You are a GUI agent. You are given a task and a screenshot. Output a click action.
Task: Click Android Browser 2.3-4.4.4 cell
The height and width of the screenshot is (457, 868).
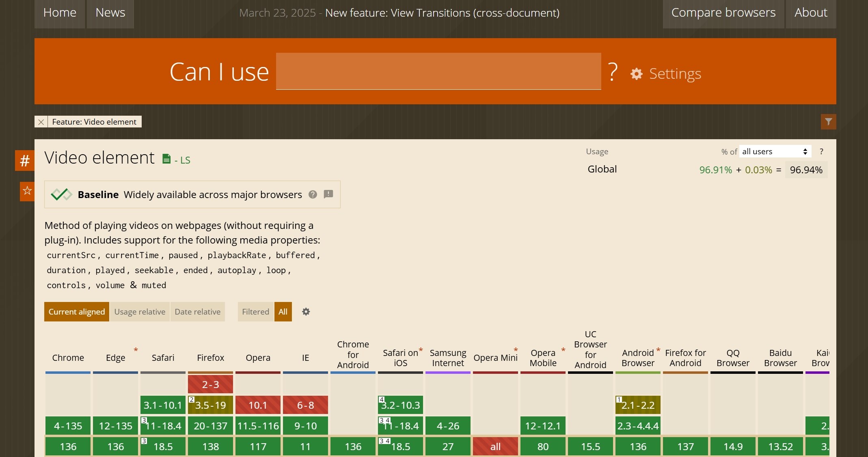pos(638,426)
